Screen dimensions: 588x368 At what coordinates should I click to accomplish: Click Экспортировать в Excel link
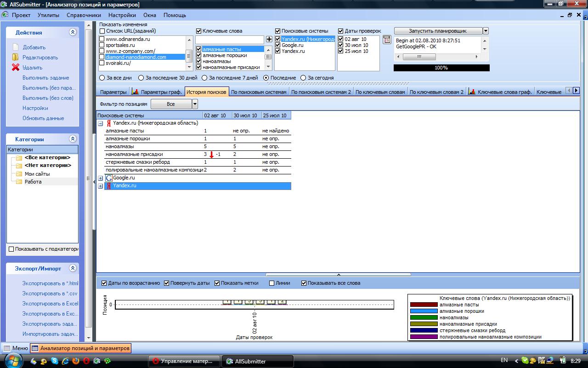(51, 304)
